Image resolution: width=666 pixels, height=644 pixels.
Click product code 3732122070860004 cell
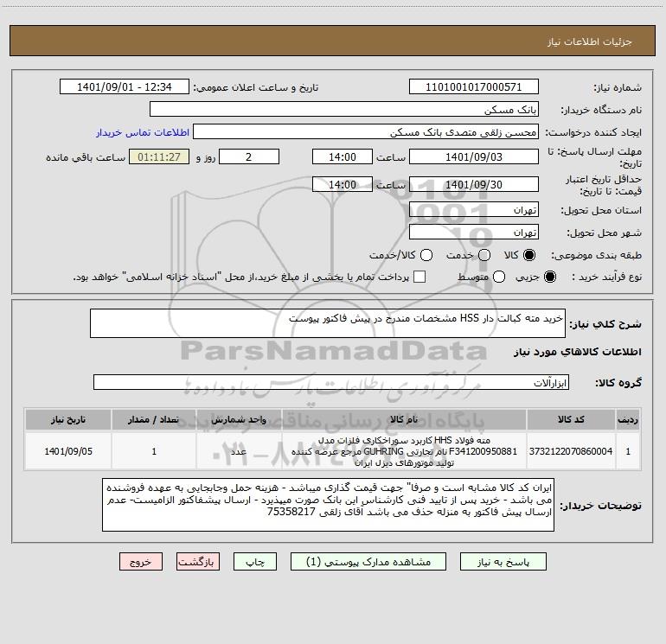pos(571,451)
